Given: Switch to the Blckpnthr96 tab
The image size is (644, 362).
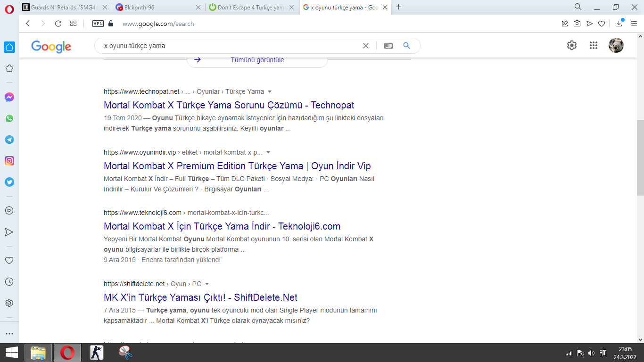Looking at the screenshot, I should coord(158,7).
